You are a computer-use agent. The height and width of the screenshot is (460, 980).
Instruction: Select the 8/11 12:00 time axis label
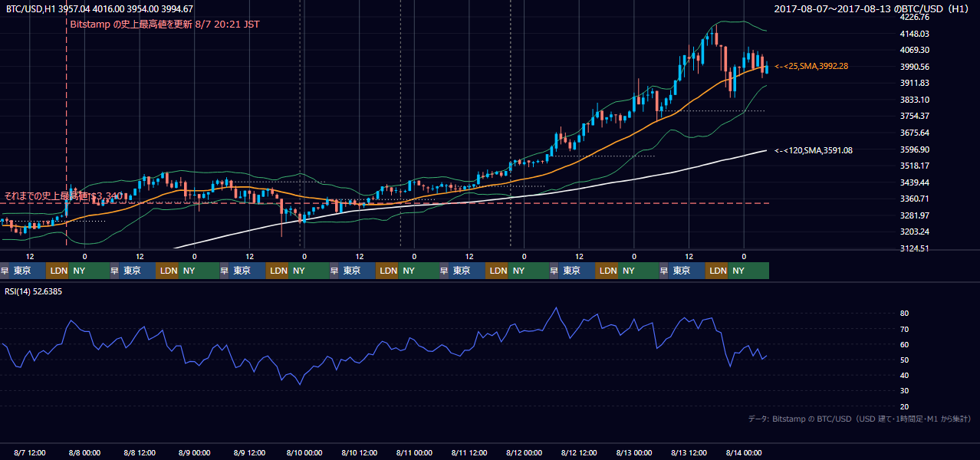[x=470, y=452]
